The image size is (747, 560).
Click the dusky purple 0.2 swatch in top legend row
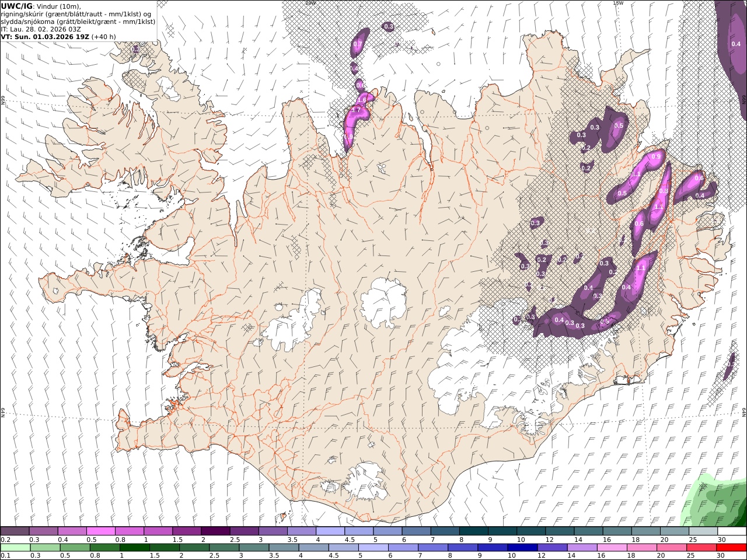(x=15, y=531)
